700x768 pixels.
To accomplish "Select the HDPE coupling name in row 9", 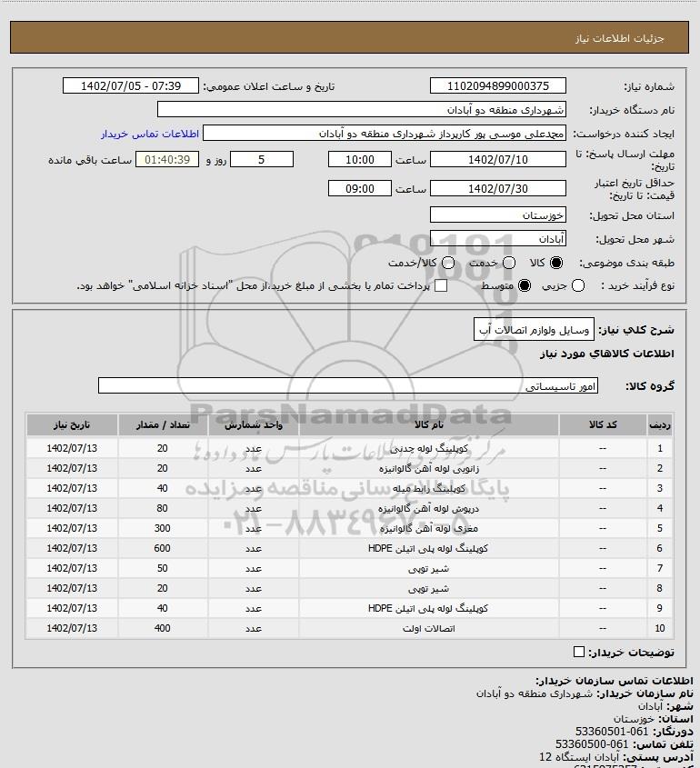I will click(428, 608).
